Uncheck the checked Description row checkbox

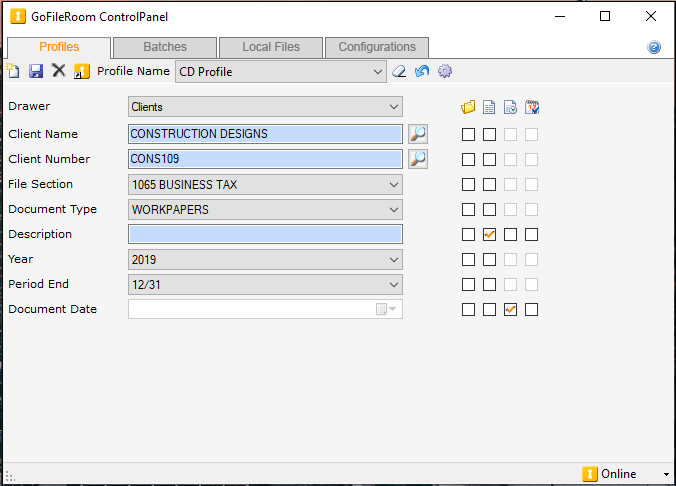click(490, 234)
